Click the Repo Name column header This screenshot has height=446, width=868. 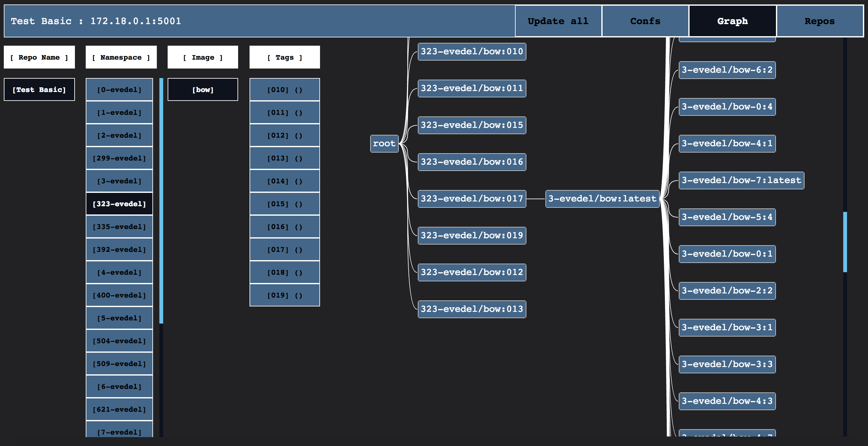click(39, 57)
